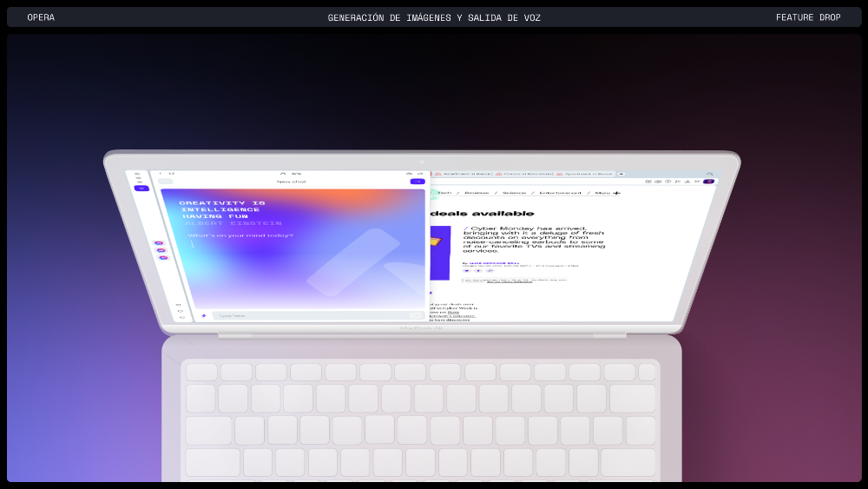
Task: Click the grey button left of New chat
Action: tap(166, 182)
